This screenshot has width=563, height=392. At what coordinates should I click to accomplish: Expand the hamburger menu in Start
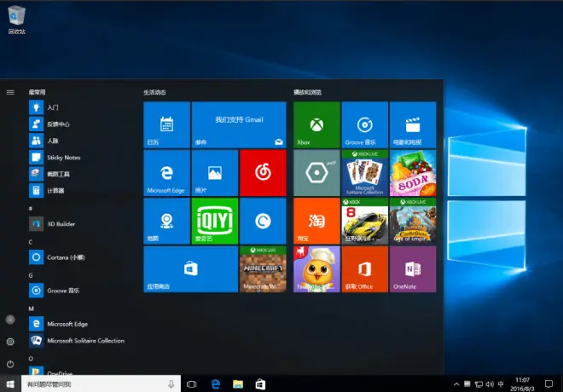click(x=10, y=93)
